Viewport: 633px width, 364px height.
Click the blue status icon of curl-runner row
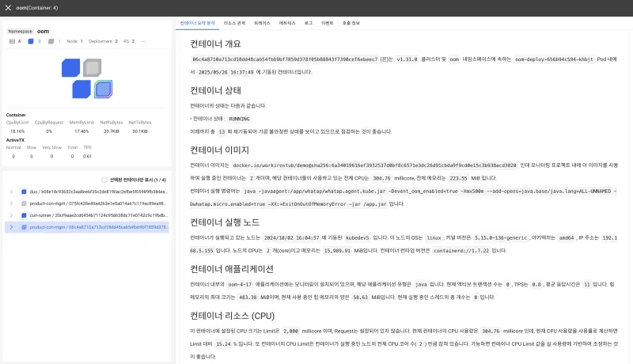[24, 215]
